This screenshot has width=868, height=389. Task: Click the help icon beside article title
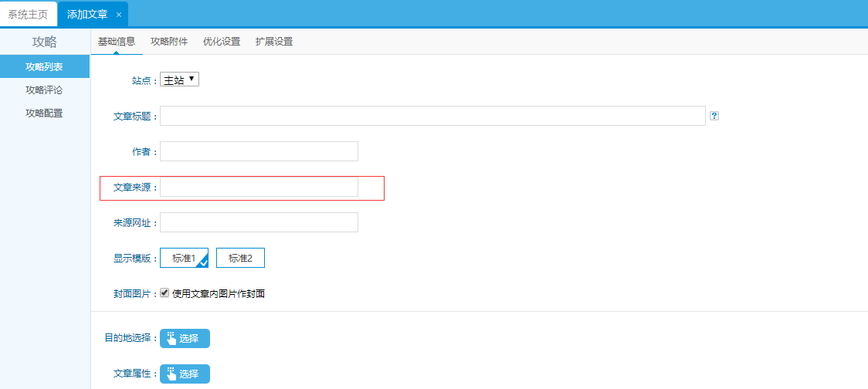(714, 116)
